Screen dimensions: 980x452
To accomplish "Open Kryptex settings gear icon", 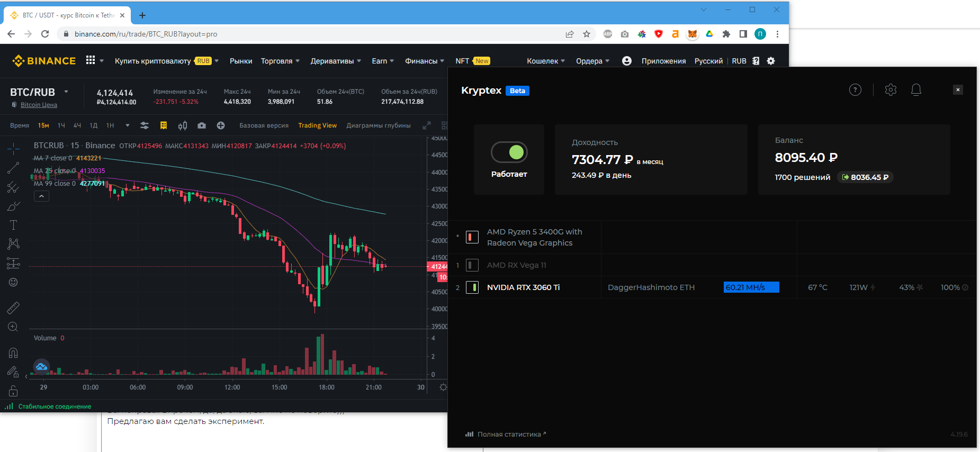I will (891, 90).
